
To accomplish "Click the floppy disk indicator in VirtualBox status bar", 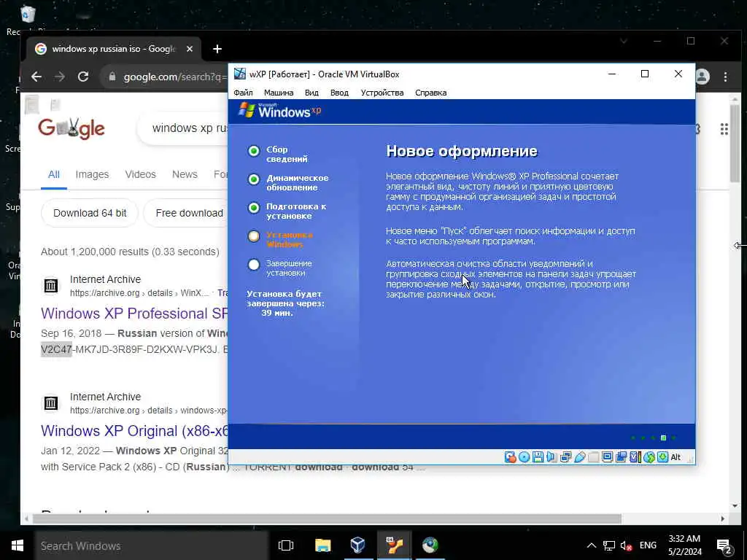I will point(538,458).
